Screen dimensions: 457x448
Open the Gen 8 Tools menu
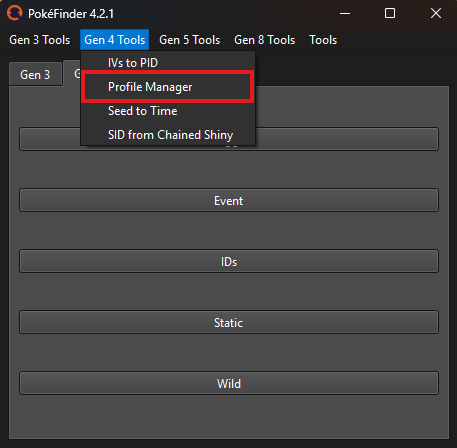[x=265, y=40]
